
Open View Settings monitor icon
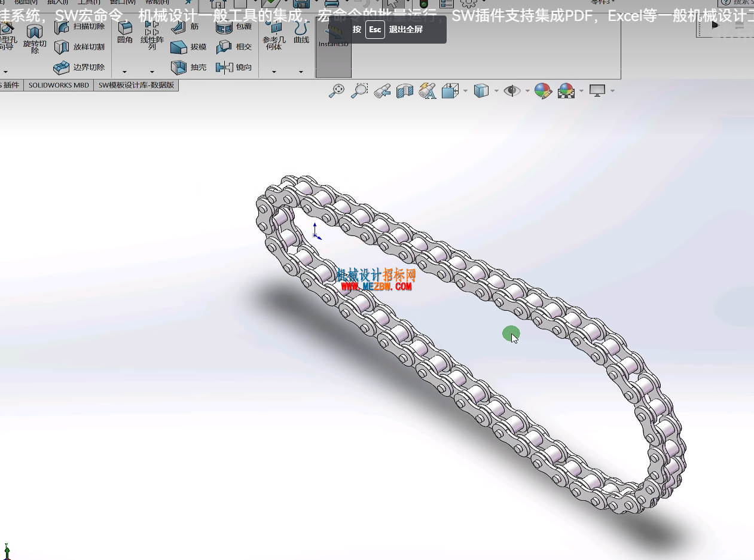[x=597, y=91]
